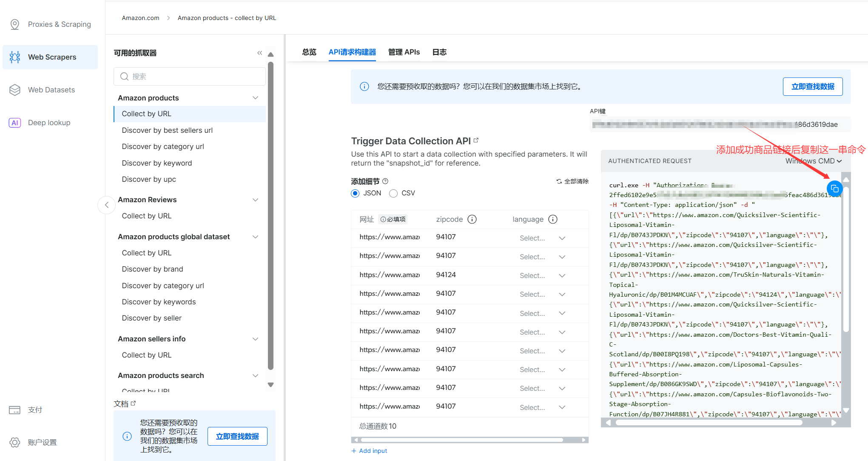Collapse the 可用的抓取器 panel double chevron
868x461 pixels.
point(259,53)
